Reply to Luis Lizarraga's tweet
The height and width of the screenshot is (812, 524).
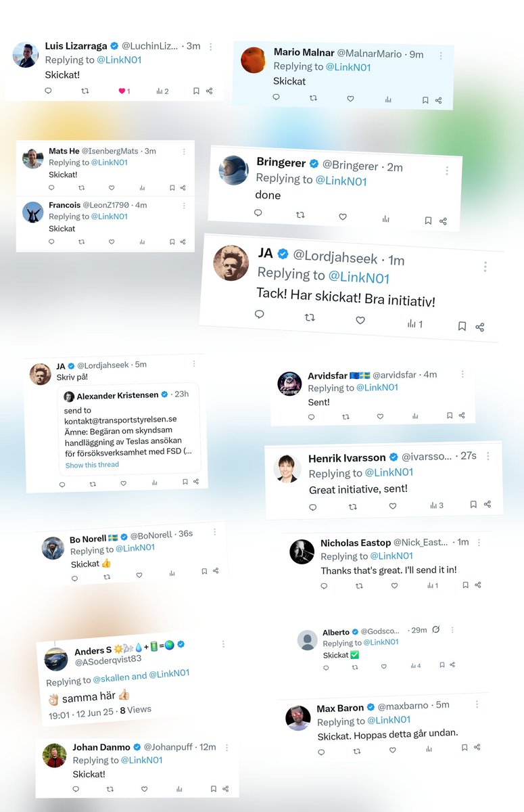(x=48, y=91)
